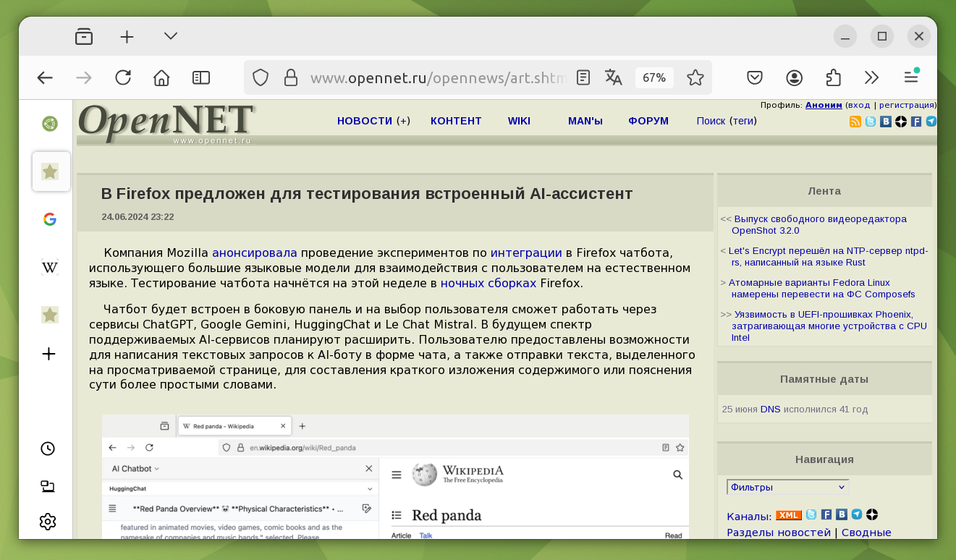Open the History clock panel in the sidebar

[x=48, y=449]
